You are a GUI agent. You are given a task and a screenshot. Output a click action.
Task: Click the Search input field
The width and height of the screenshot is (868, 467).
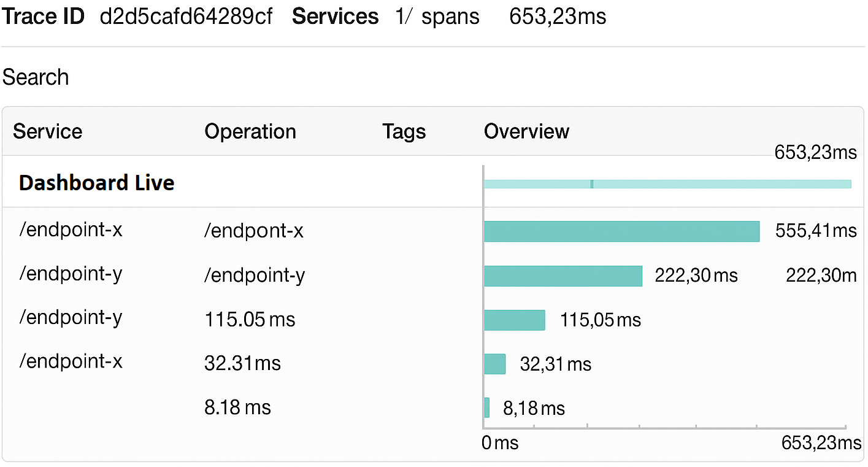pos(36,77)
